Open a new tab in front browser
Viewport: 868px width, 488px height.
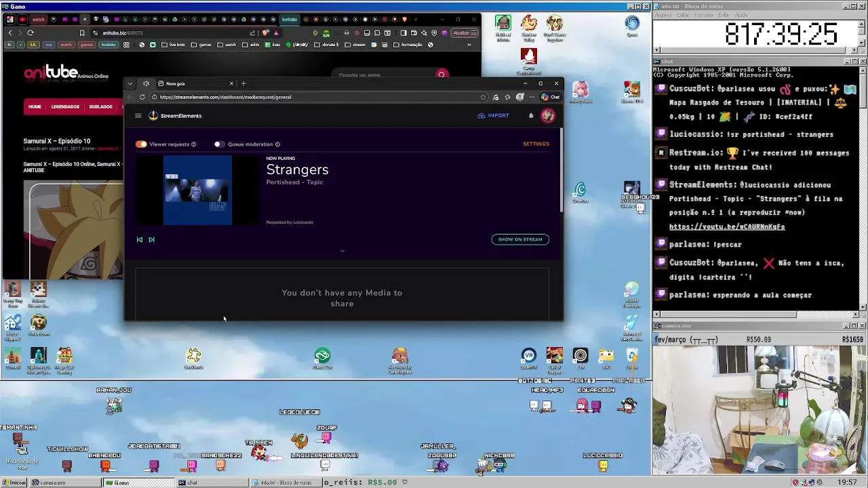(x=243, y=83)
